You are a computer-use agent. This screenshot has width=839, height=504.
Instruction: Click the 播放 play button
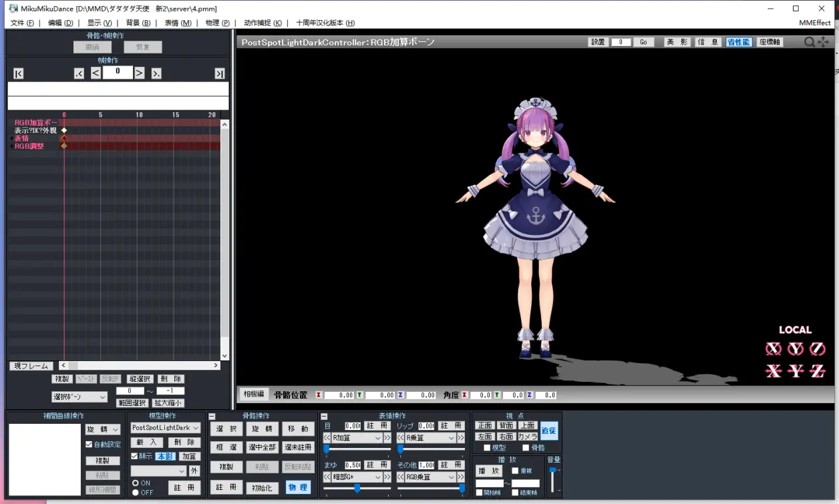pyautogui.click(x=489, y=471)
